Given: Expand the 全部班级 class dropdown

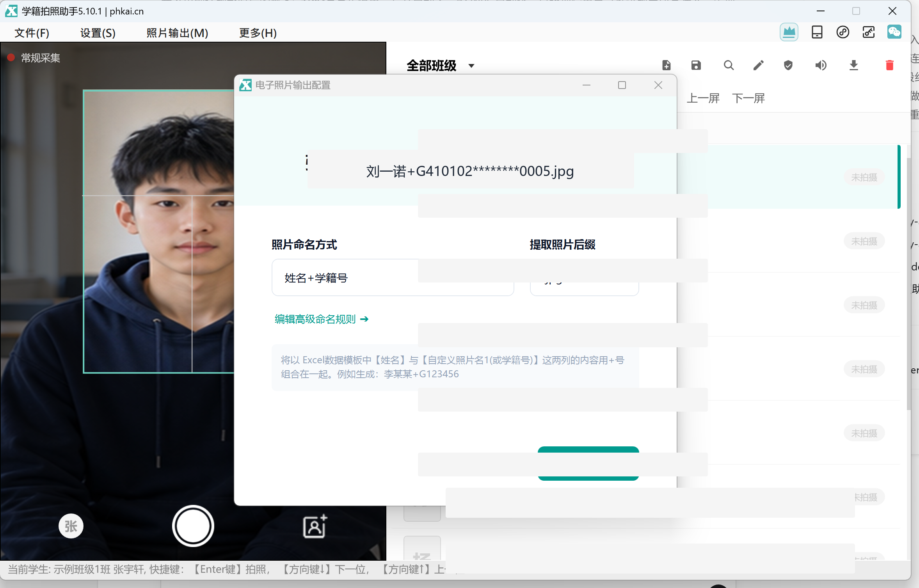Looking at the screenshot, I should pyautogui.click(x=441, y=66).
